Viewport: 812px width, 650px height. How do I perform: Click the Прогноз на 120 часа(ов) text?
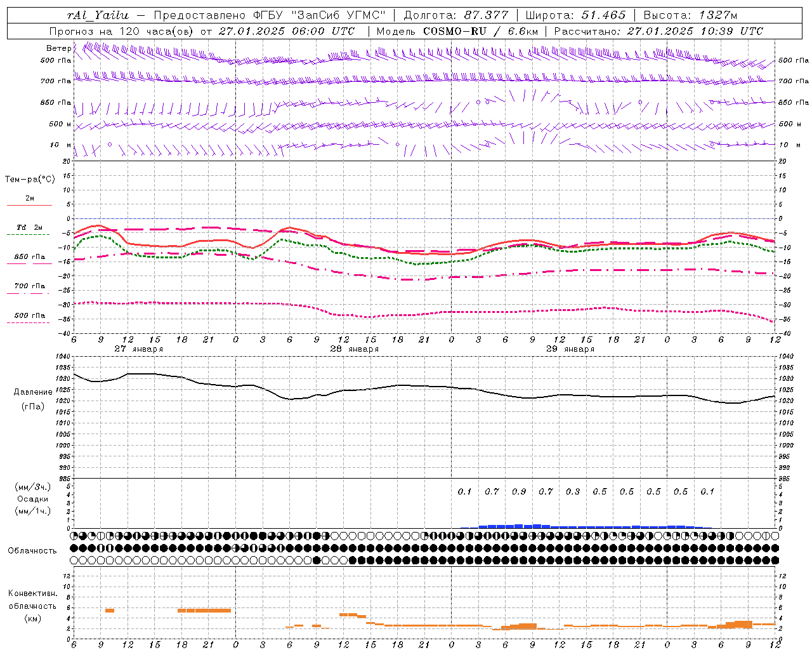(122, 31)
